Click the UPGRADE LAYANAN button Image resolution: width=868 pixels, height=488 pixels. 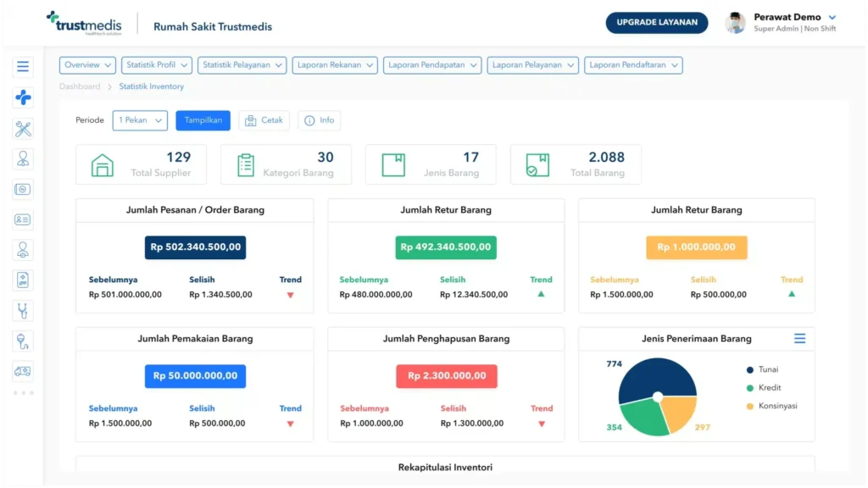tap(656, 22)
